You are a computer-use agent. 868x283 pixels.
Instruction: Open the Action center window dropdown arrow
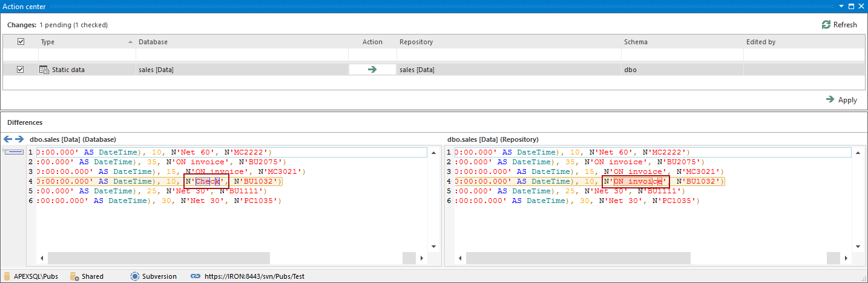click(x=841, y=6)
